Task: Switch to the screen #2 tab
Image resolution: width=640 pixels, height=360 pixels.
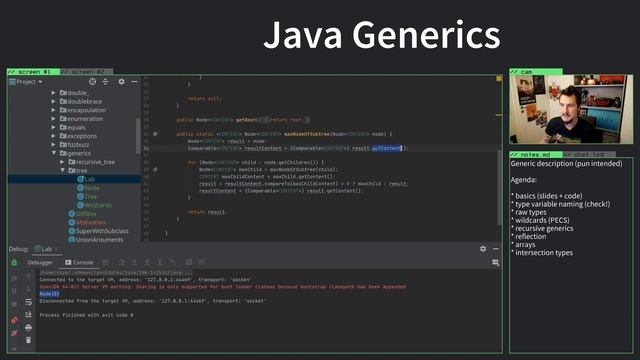Action: 87,72
